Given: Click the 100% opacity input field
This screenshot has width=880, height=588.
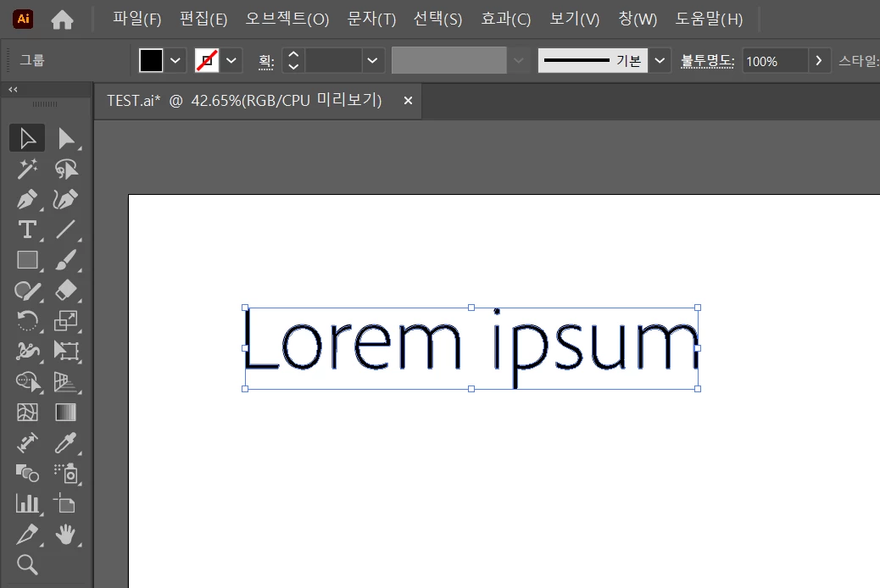Looking at the screenshot, I should coord(776,61).
